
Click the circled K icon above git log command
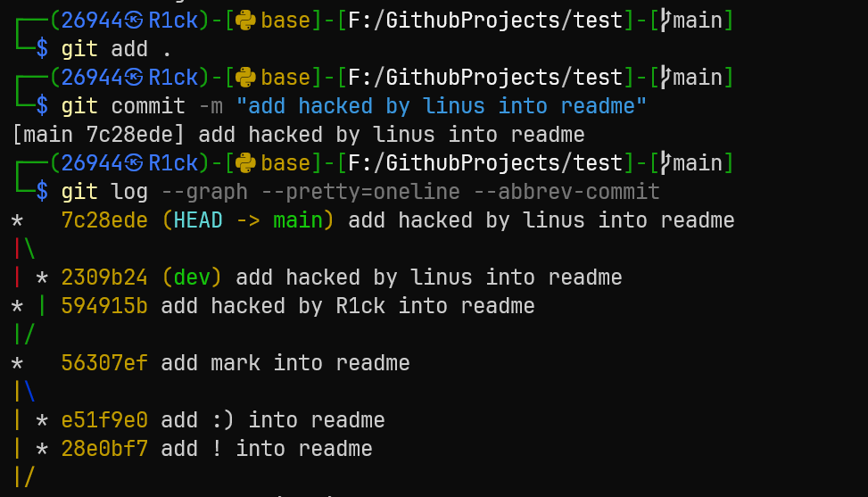134,163
